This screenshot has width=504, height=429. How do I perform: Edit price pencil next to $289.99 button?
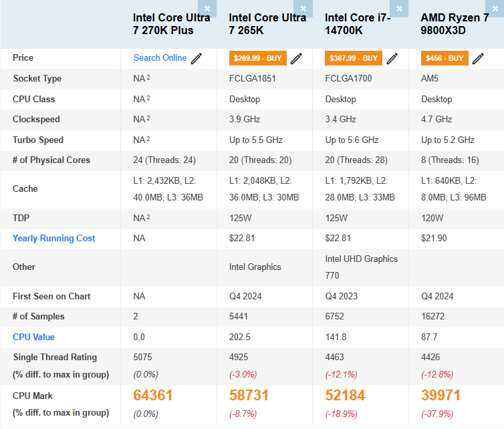pos(296,58)
